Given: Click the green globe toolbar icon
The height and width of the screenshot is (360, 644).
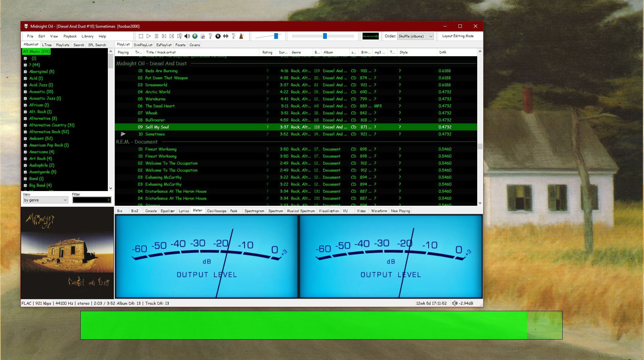Looking at the screenshot, I should coord(195,36).
